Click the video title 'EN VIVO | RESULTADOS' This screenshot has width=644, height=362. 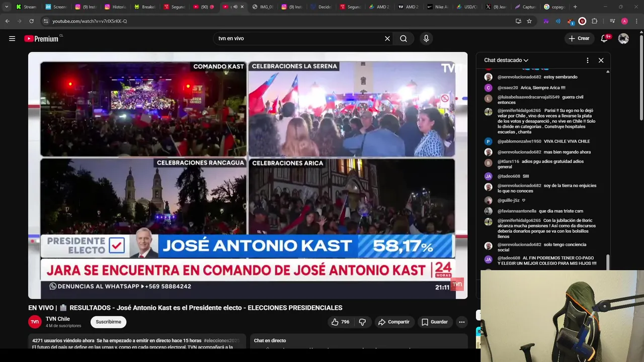[185, 308]
